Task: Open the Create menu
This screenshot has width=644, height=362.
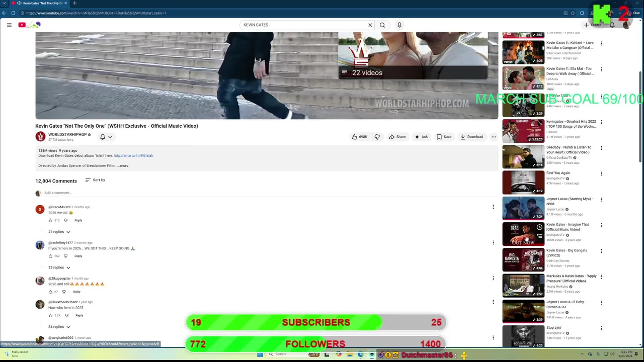Action: click(x=593, y=25)
